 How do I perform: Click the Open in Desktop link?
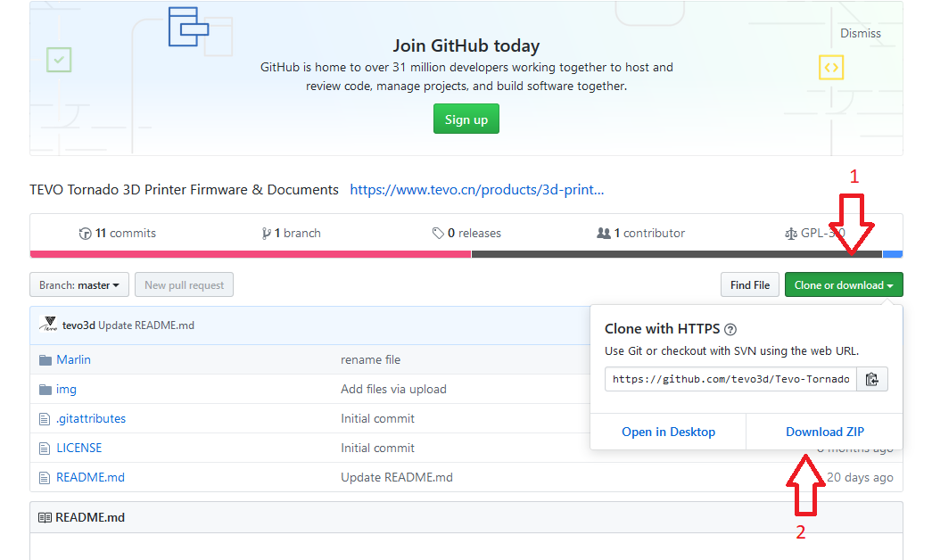(668, 432)
